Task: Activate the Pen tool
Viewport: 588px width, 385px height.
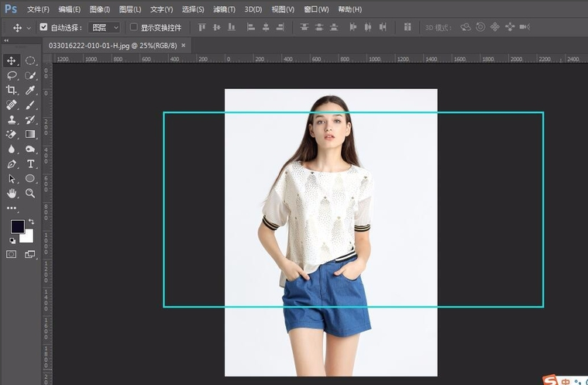Action: 12,163
